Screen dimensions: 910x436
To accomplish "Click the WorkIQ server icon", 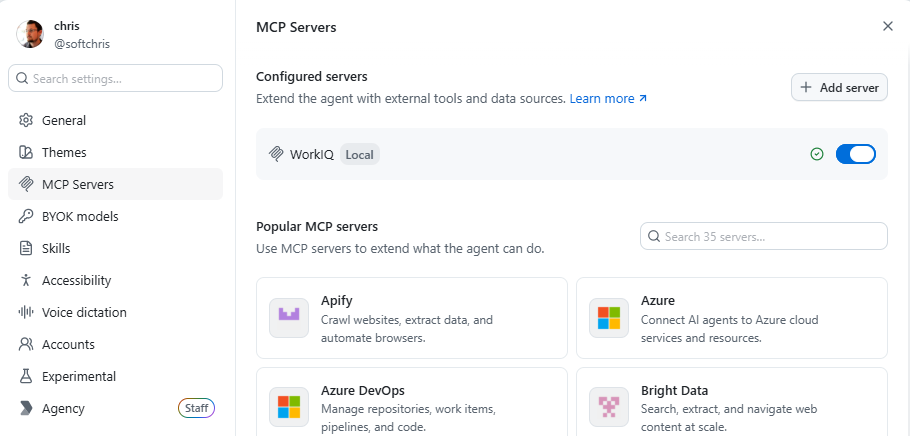I will pyautogui.click(x=275, y=154).
